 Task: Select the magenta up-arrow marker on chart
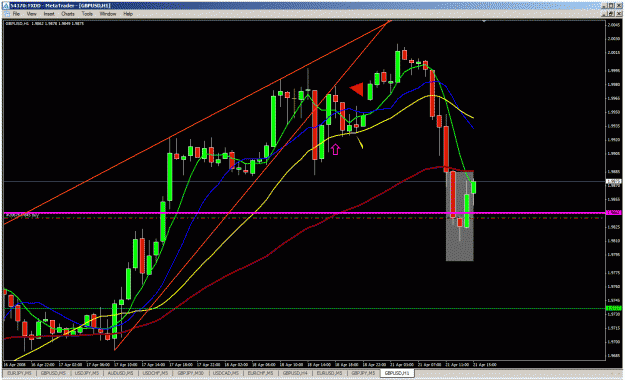coord(335,150)
